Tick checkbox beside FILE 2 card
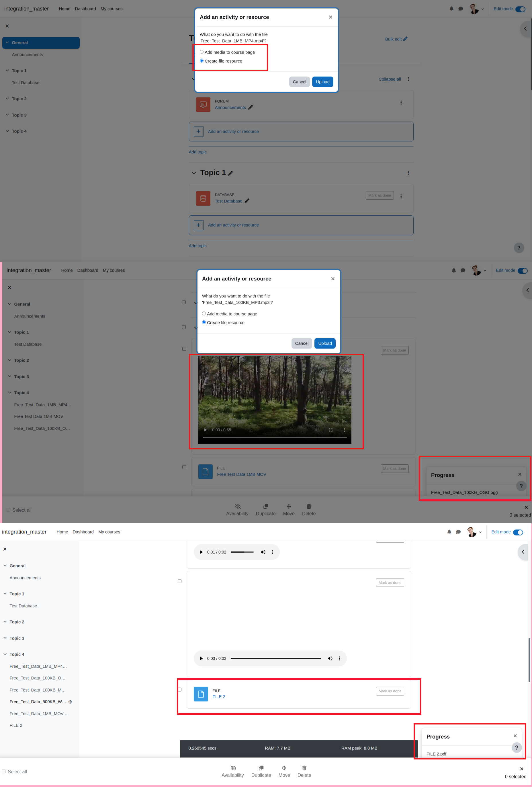This screenshot has width=532, height=787. pyautogui.click(x=180, y=689)
